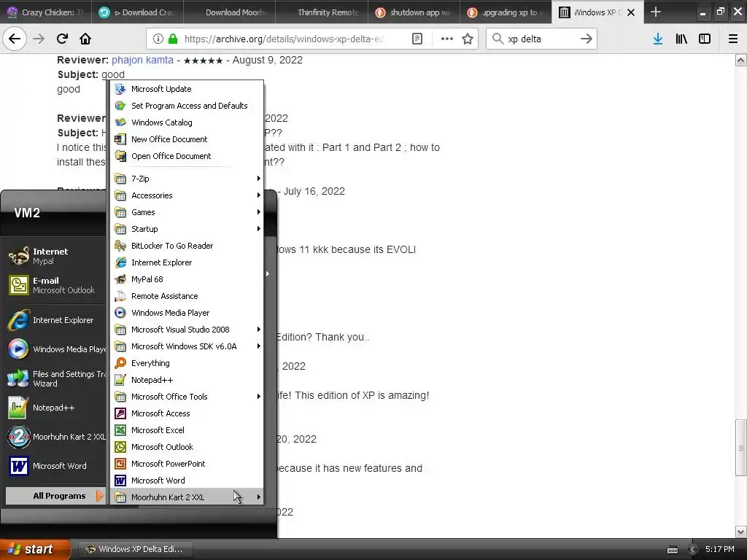
Task: Expand the Games folder
Action: coord(187,212)
